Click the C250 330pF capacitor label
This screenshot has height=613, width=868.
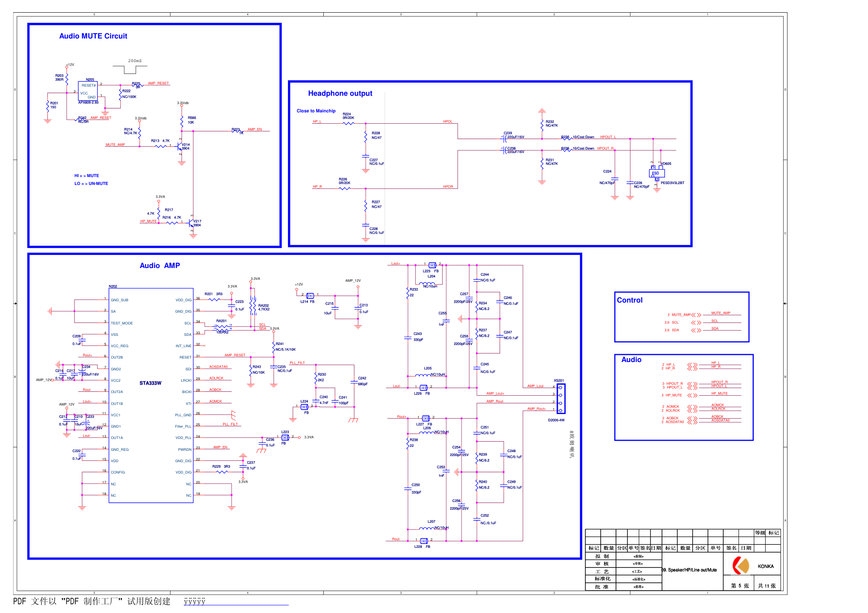tap(416, 488)
